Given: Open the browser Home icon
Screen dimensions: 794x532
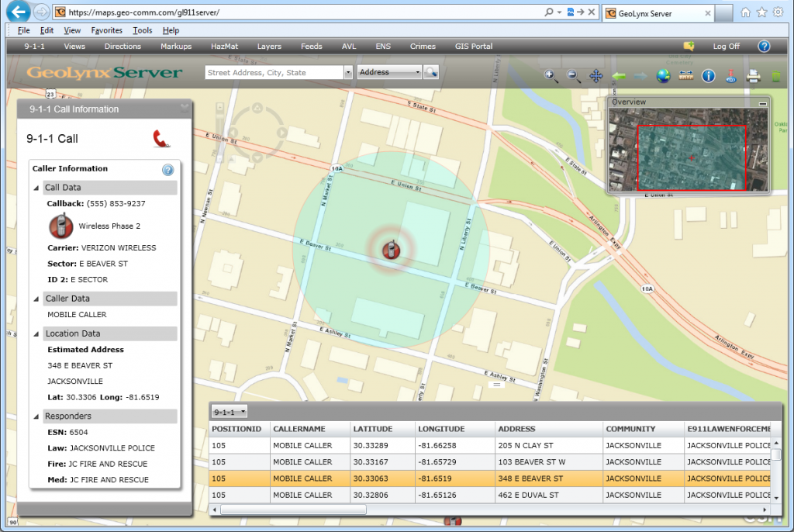Looking at the screenshot, I should tap(745, 12).
